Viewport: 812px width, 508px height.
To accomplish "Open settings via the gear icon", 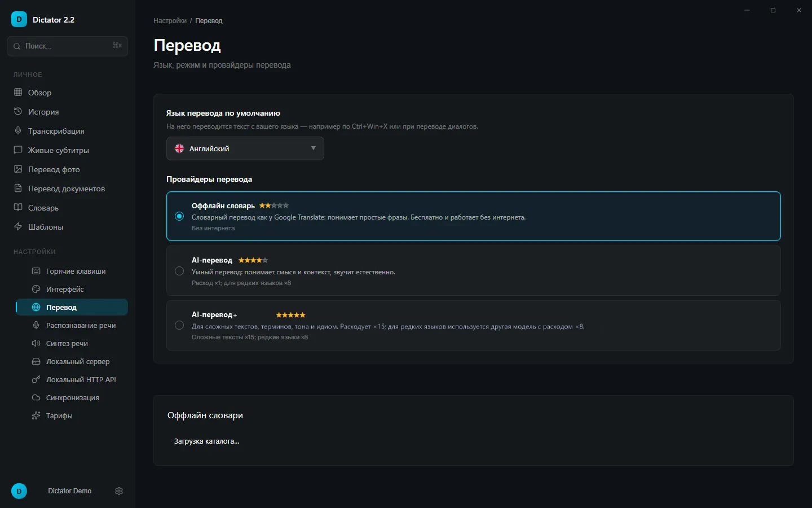I will pos(119,491).
